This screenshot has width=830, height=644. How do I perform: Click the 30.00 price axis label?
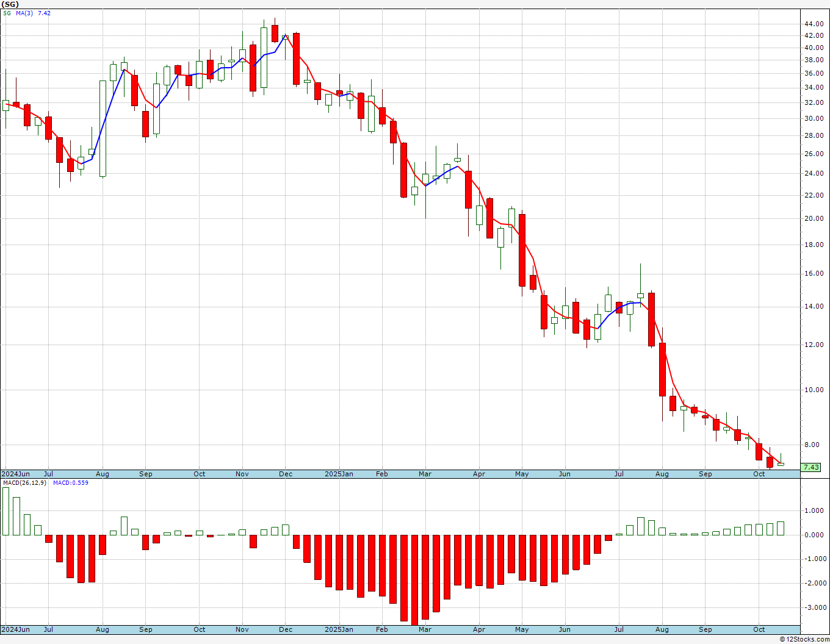(x=814, y=118)
